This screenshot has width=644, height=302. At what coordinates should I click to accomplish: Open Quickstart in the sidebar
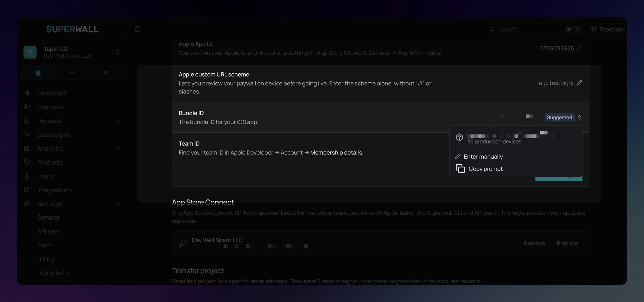(52, 93)
